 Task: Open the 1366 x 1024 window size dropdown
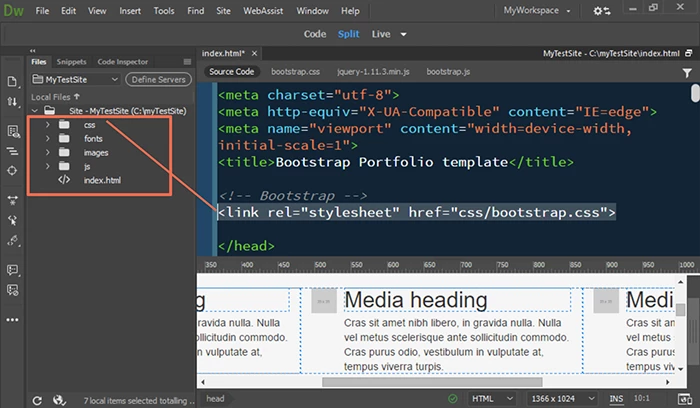(x=562, y=399)
